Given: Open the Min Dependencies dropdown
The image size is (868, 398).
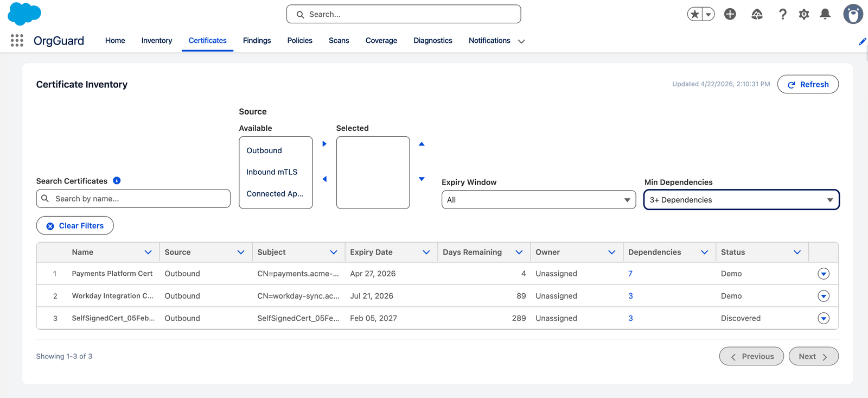Looking at the screenshot, I should point(742,200).
